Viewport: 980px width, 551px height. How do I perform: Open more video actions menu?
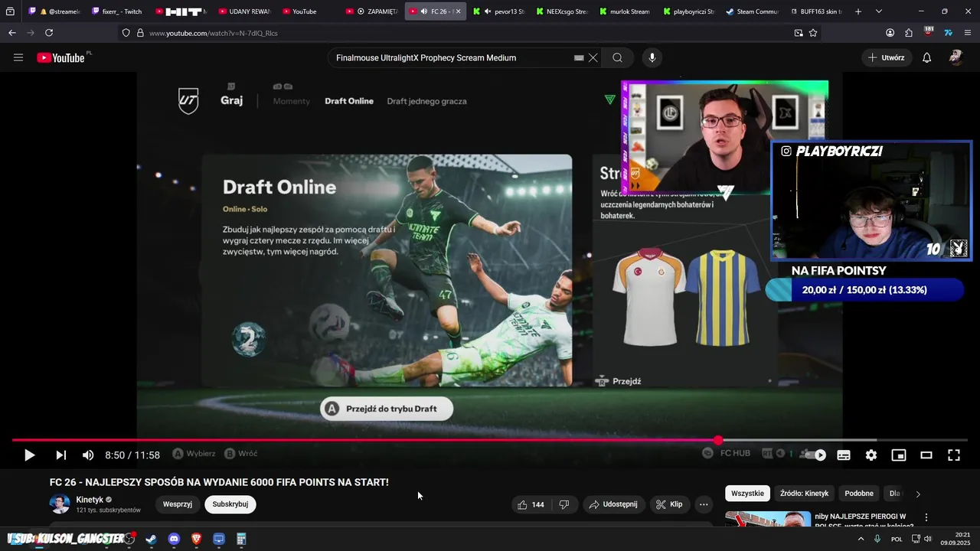704,504
